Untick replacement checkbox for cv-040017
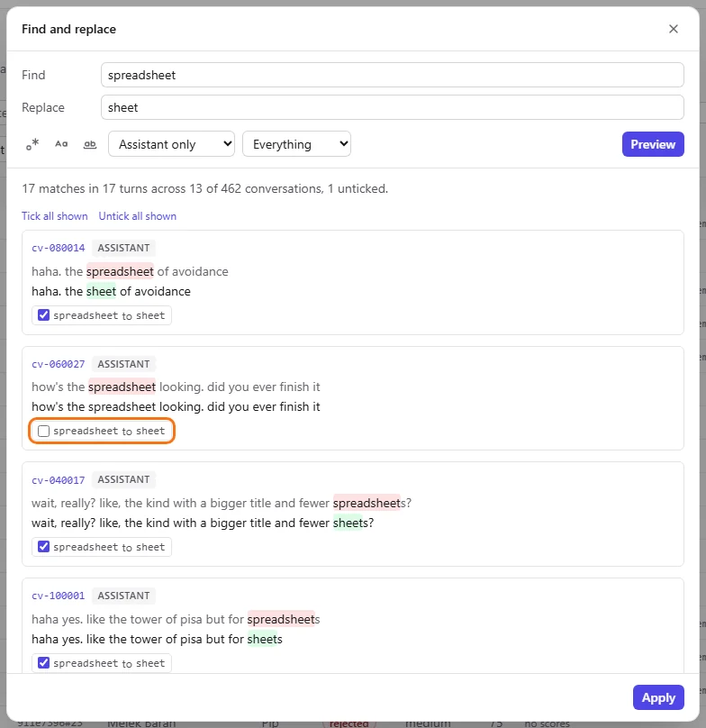The width and height of the screenshot is (706, 728). [x=43, y=547]
